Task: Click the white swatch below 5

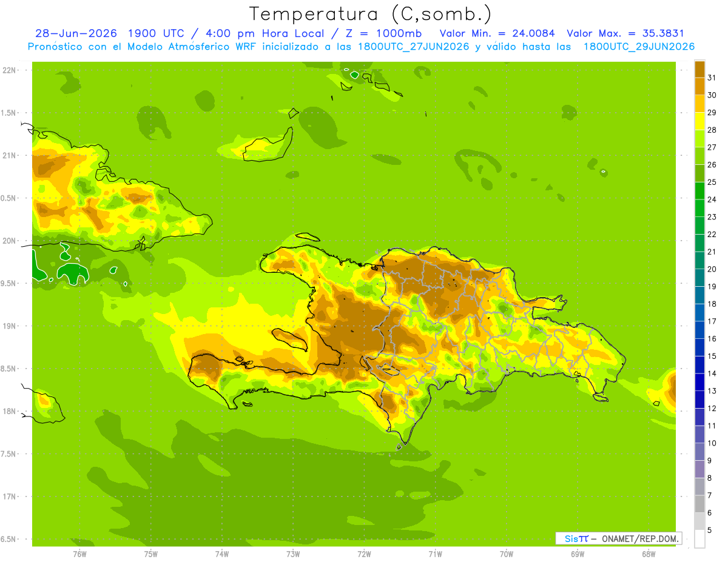Action: [699, 538]
